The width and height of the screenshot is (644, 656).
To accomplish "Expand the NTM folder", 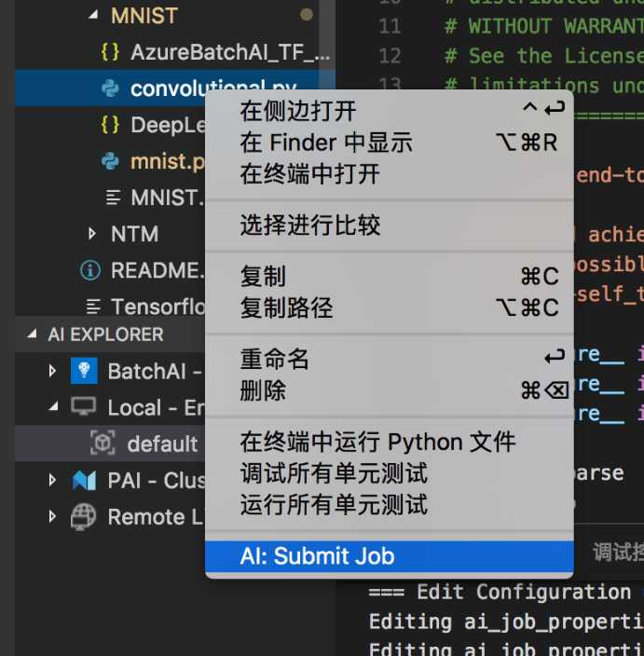I will pyautogui.click(x=92, y=234).
